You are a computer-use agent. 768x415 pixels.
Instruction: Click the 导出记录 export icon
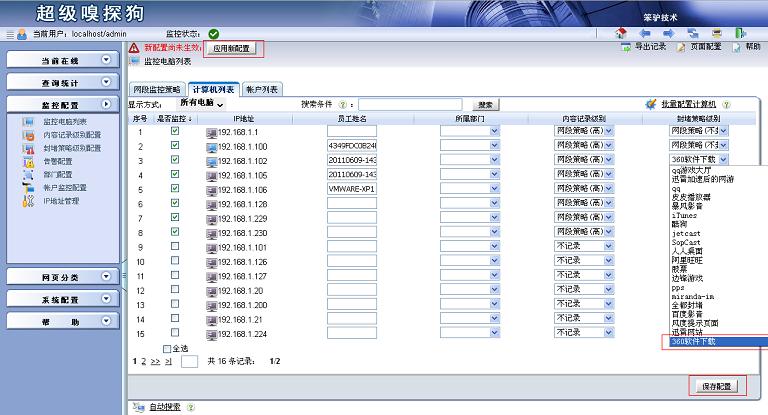coord(625,47)
